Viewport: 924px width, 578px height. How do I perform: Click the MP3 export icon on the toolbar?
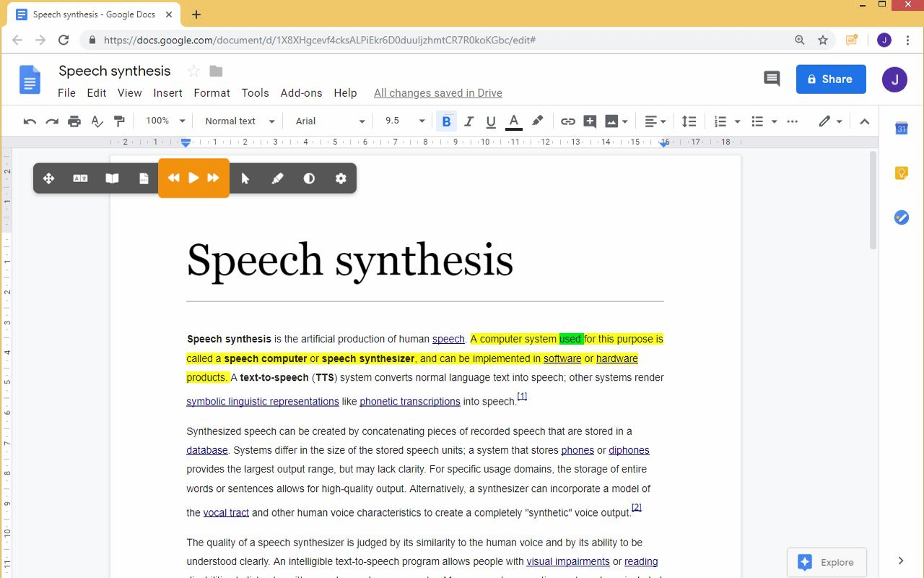(144, 178)
